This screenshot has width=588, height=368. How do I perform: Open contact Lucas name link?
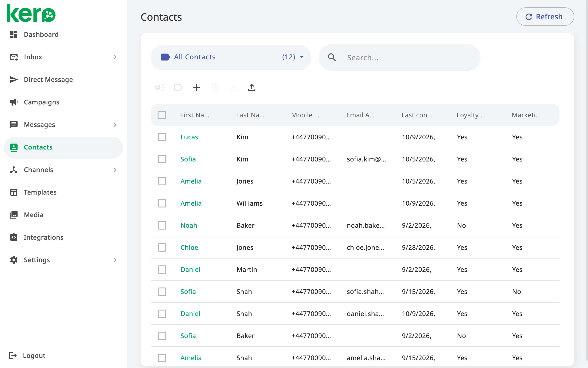coord(189,137)
